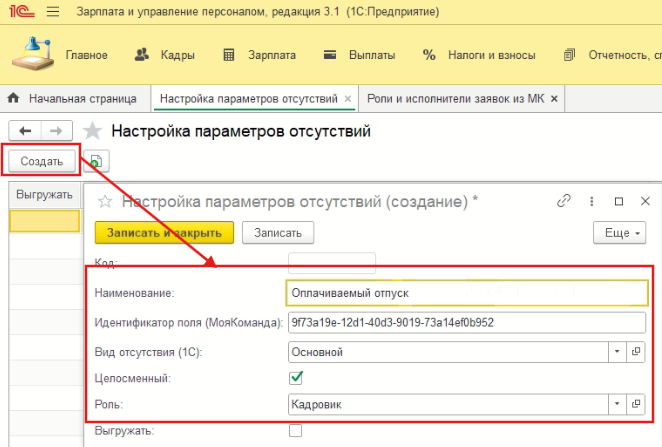
Task: Expand the Вид отсутствия (1С) dropdown
Action: 616,352
